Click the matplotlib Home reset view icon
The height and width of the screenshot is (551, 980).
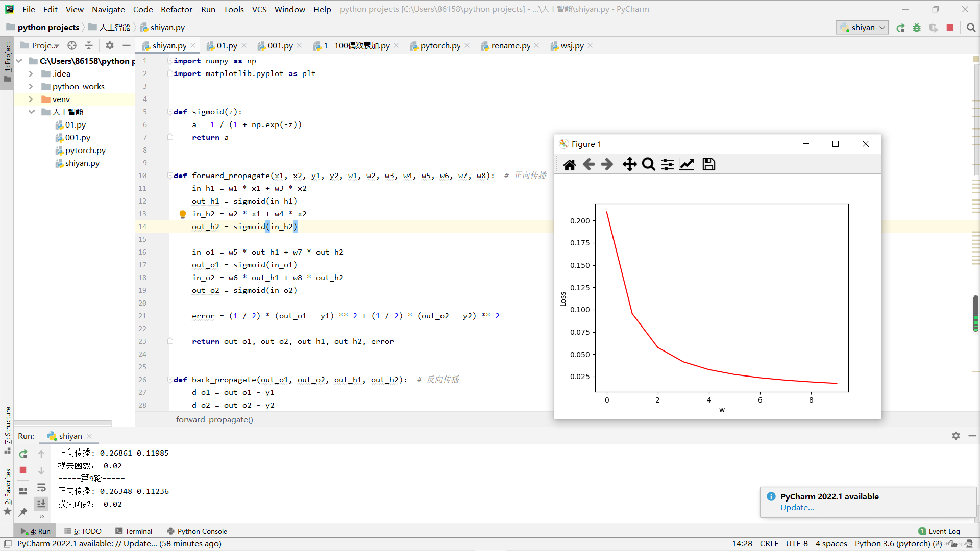tap(570, 164)
